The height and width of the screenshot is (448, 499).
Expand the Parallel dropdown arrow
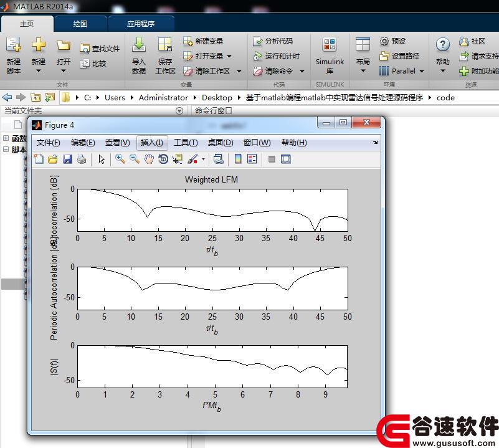coord(422,71)
